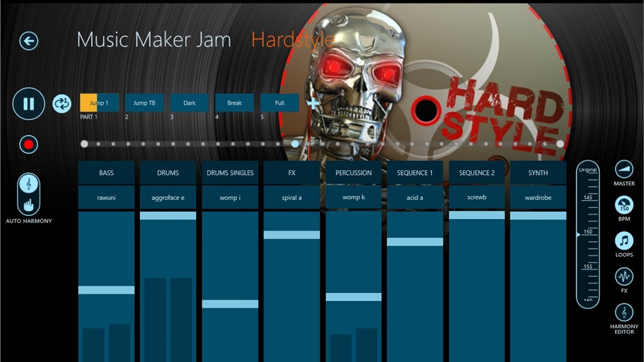Open the Master volume icon
The height and width of the screenshot is (362, 644).
(x=624, y=169)
